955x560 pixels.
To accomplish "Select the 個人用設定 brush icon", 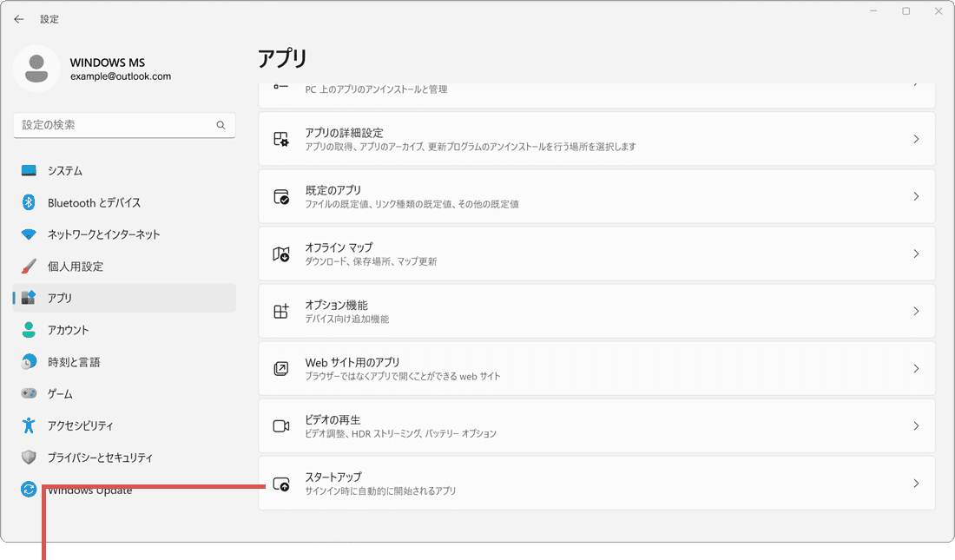I will pyautogui.click(x=24, y=266).
